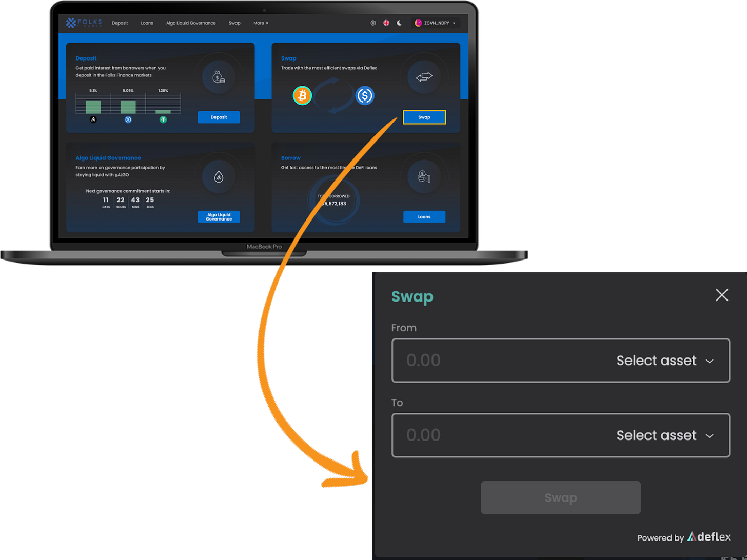Image resolution: width=747 pixels, height=560 pixels.
Task: Open the To Select asset dropdown
Action: pyautogui.click(x=665, y=435)
